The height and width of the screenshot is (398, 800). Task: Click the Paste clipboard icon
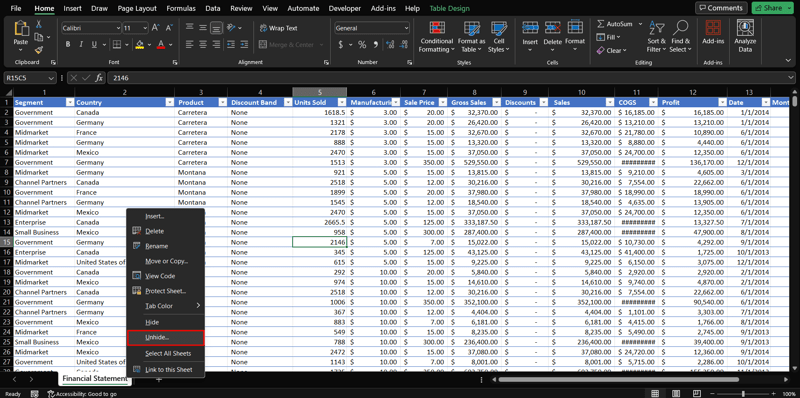click(21, 29)
